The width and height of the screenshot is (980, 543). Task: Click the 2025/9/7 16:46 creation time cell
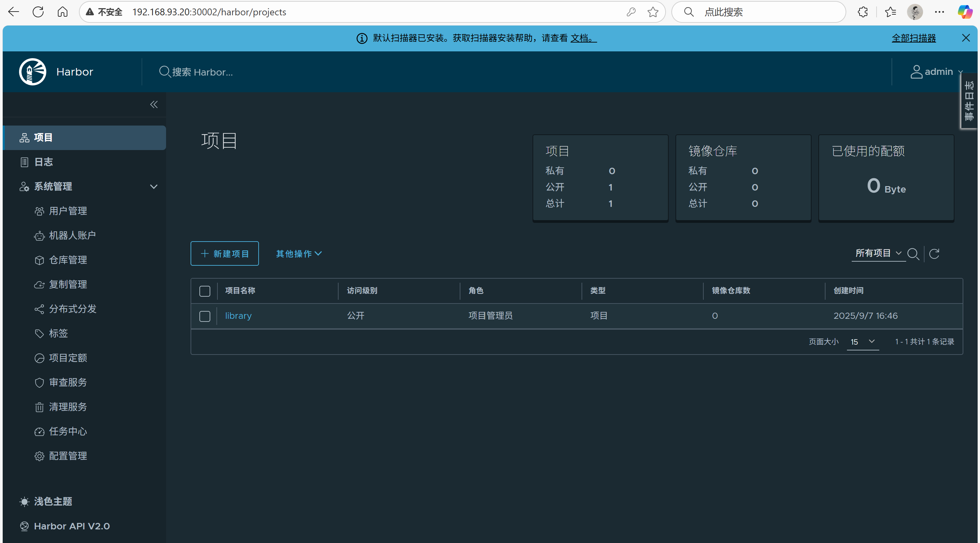point(865,316)
